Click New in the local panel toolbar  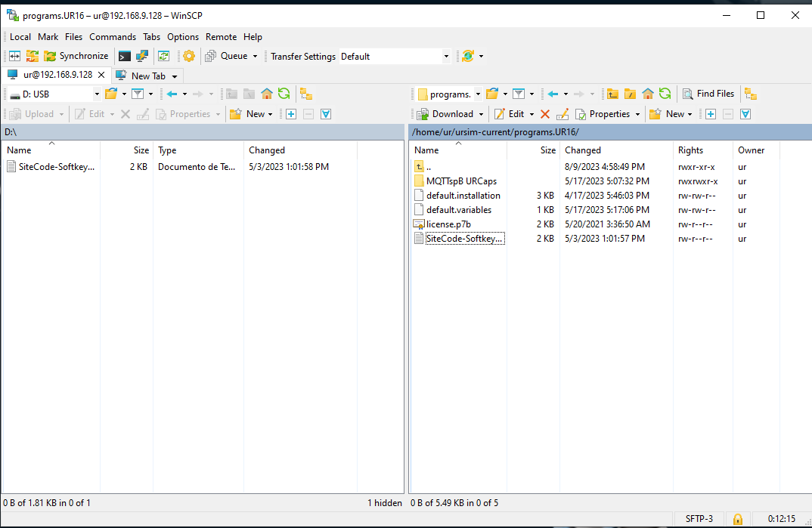tap(251, 114)
